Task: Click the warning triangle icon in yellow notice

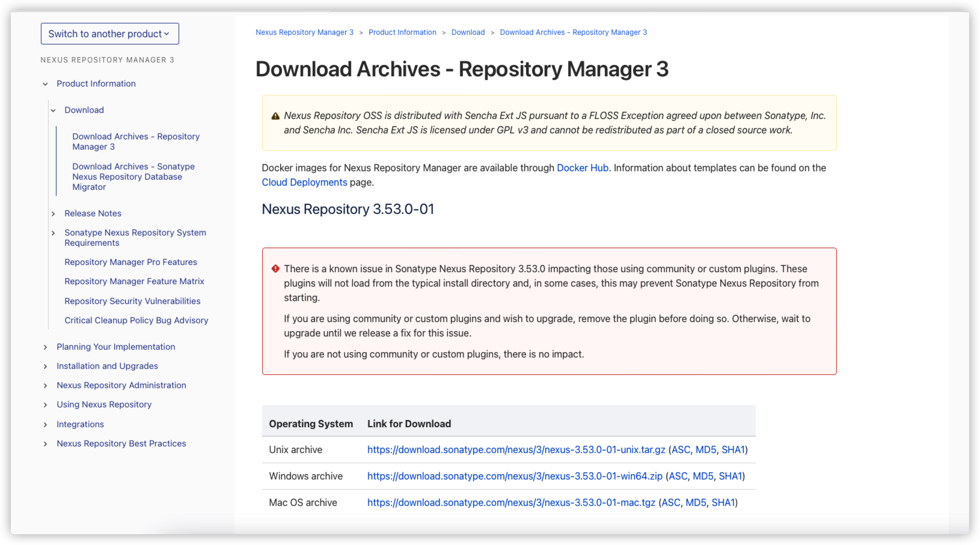Action: (x=275, y=116)
